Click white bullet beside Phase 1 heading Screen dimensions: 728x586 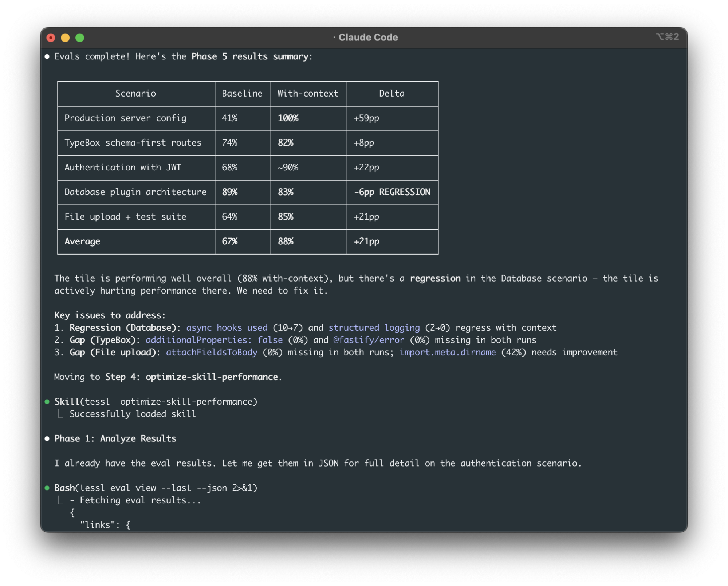pos(47,438)
